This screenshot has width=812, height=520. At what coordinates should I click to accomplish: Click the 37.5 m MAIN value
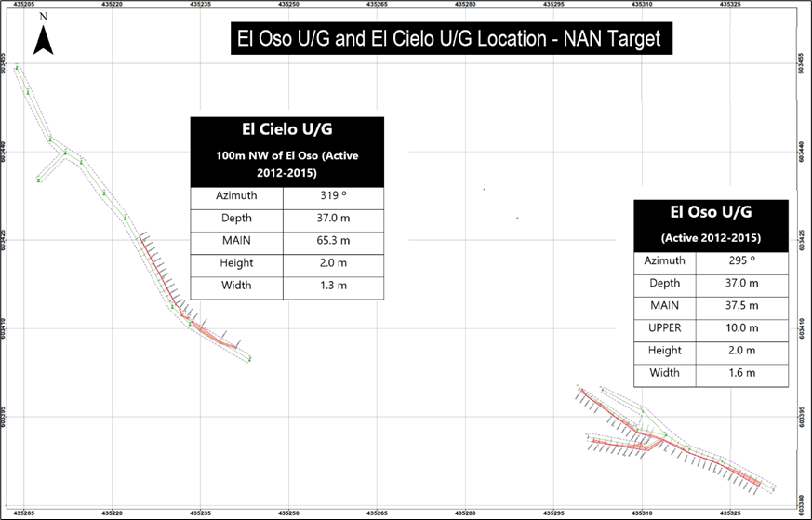[739, 305]
